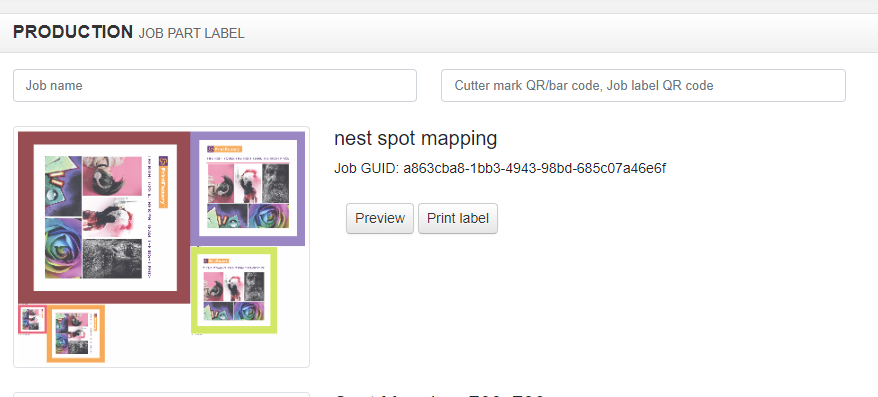Viewport: 878px width, 397px height.
Task: Click the orange logo badge in purple layout
Action: 224,149
